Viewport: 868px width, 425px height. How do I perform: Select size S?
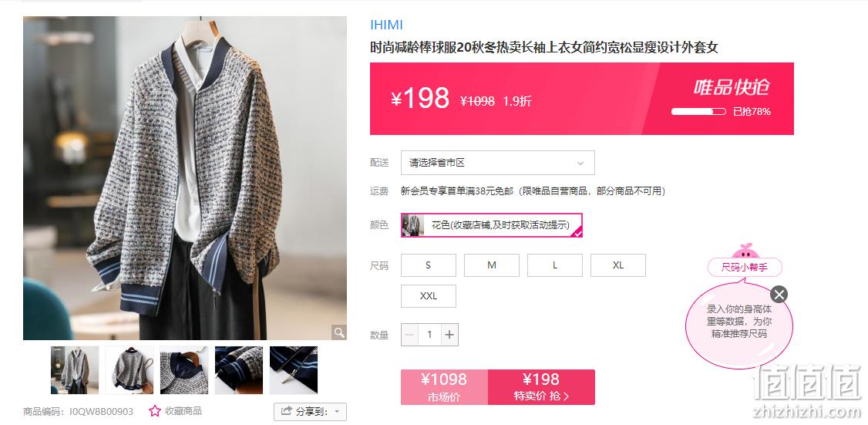(x=429, y=265)
